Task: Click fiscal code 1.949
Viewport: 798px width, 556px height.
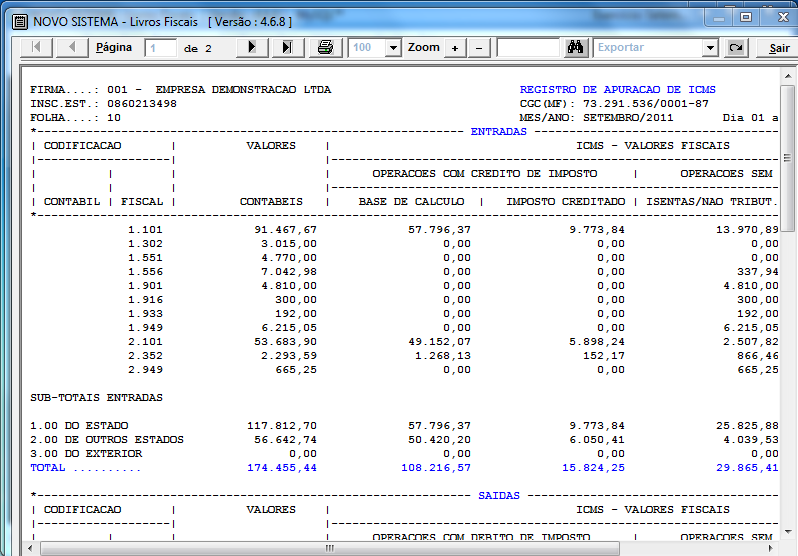Action: [145, 328]
